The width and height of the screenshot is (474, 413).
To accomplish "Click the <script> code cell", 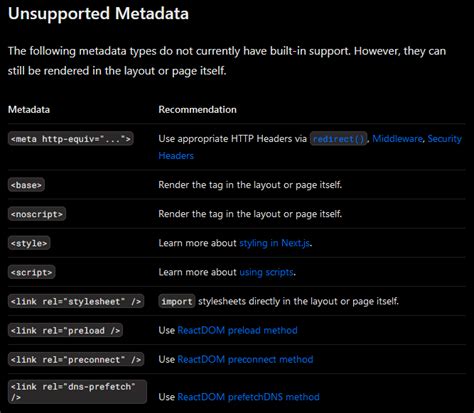I will point(32,272).
